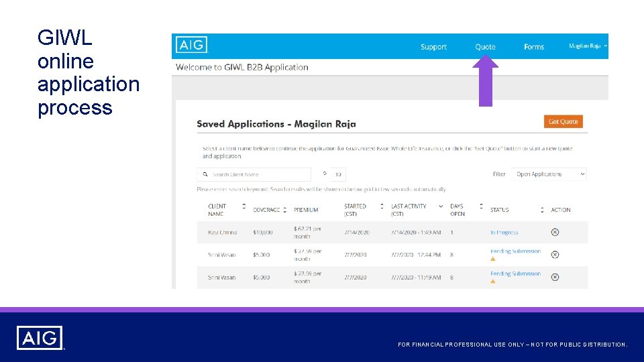Click the $10,000 coverage cell
Screen dimensions: 644x362
[x=262, y=233]
